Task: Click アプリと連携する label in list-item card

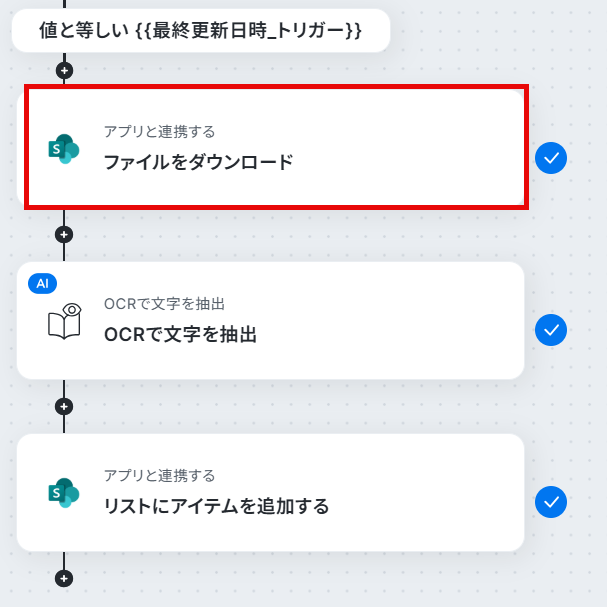Action: (159, 475)
